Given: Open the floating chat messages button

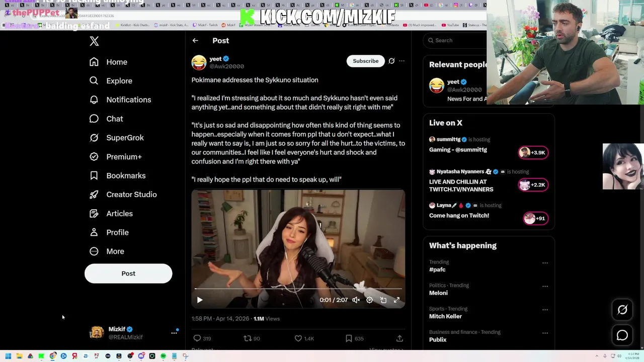Looking at the screenshot, I should 622,335.
